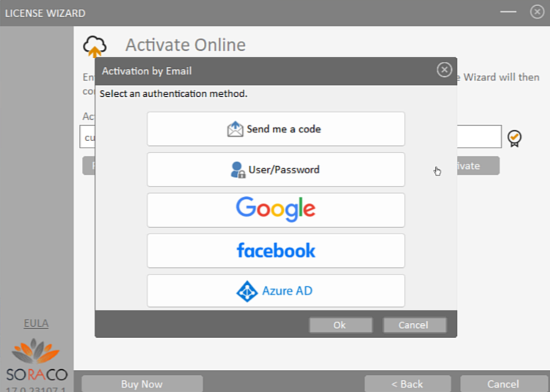550x392 pixels.
Task: Click the Send me a code option
Action: click(x=275, y=129)
